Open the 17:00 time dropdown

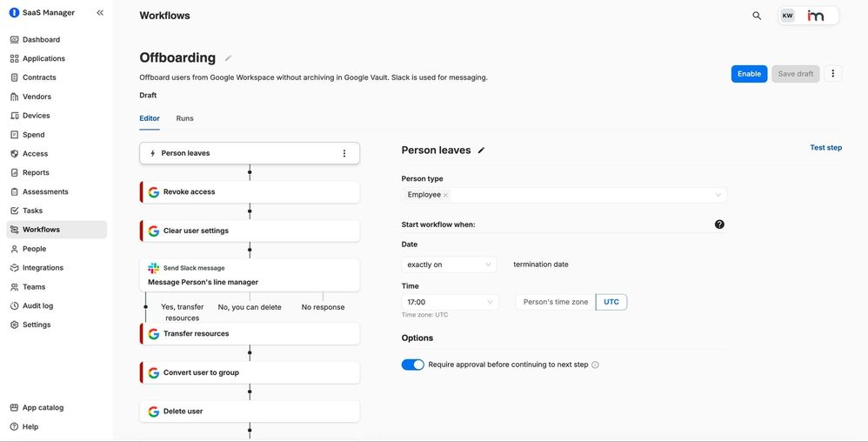[x=450, y=303]
